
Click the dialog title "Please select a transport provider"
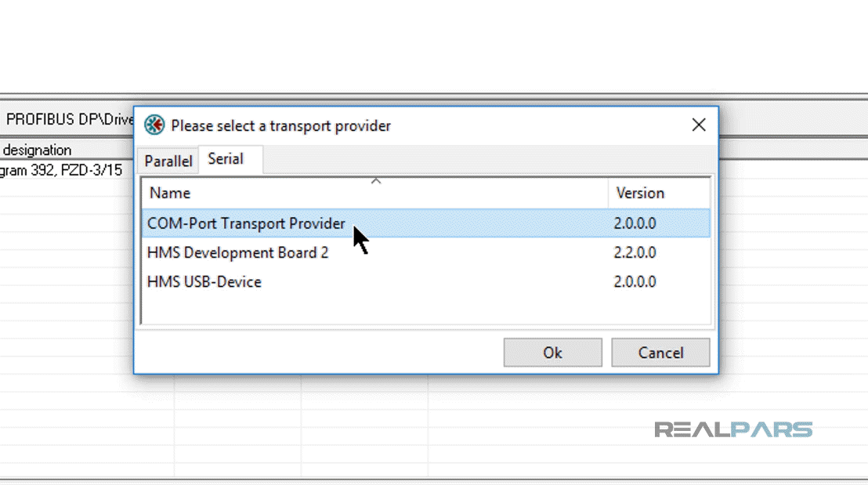(280, 125)
